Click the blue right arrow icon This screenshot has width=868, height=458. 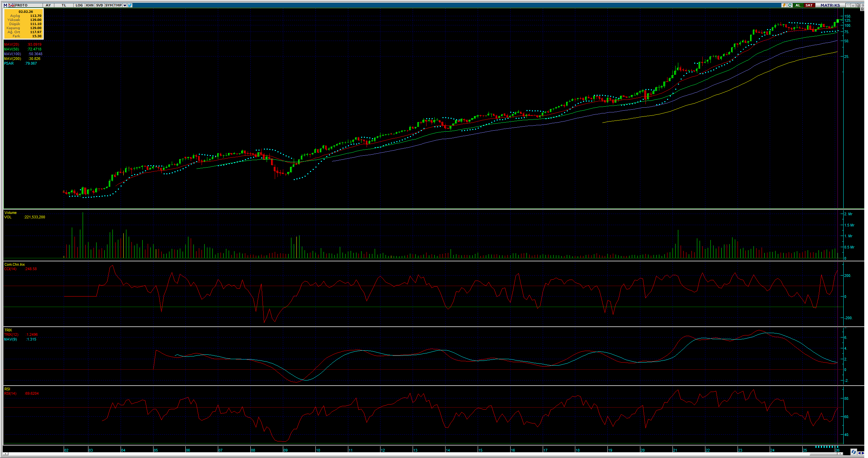(x=863, y=453)
